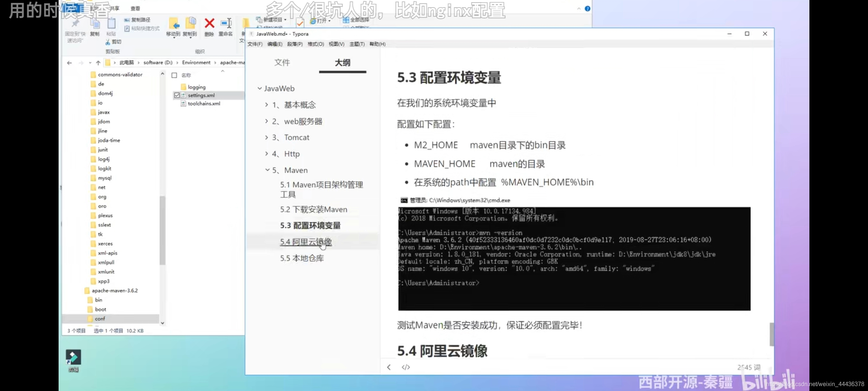Switch Typora sidebar to Files (文件) tab
The image size is (868, 391).
pyautogui.click(x=282, y=63)
